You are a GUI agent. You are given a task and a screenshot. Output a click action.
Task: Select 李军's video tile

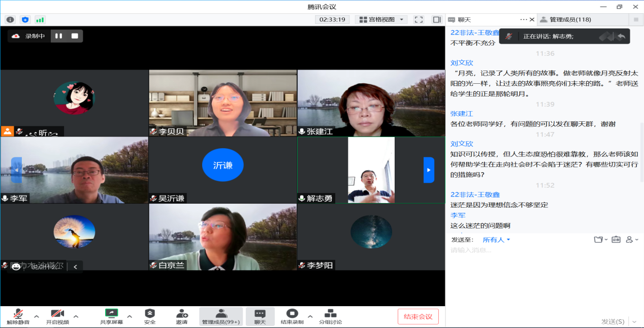[74, 170]
